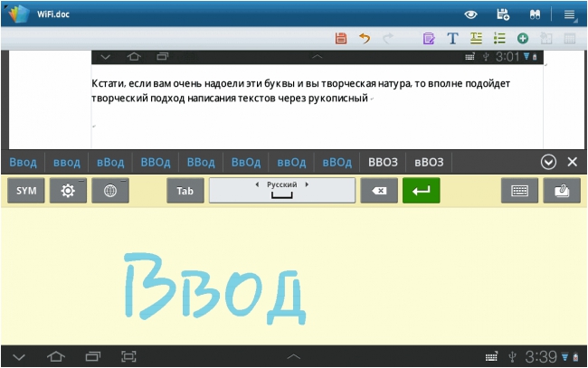Click the USB icon in bottom status bar

point(512,357)
